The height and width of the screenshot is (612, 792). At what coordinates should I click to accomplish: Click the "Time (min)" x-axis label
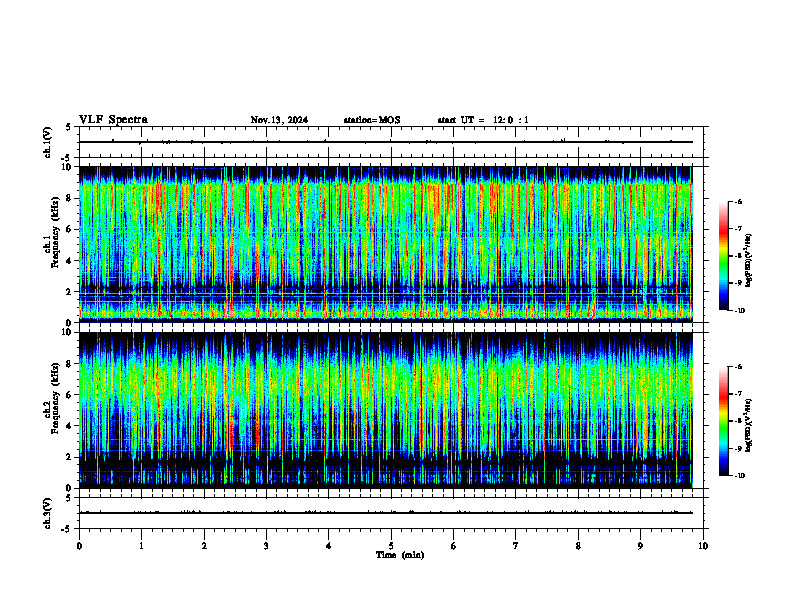(x=400, y=555)
